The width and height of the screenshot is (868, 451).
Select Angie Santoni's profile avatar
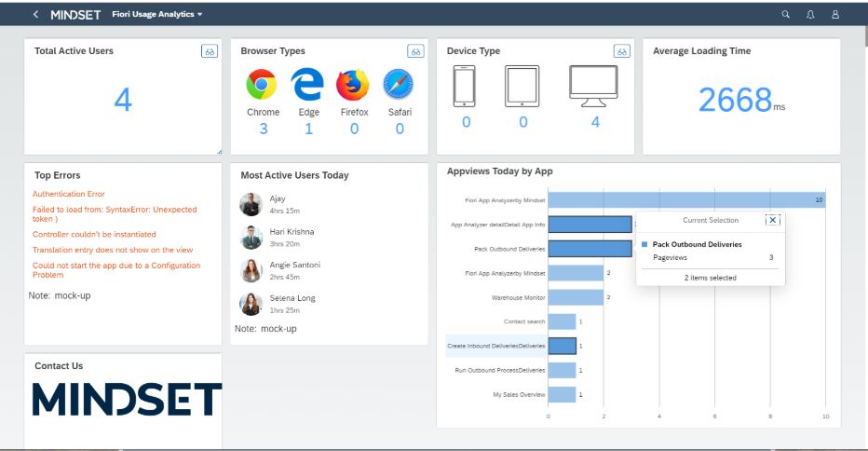(x=251, y=271)
